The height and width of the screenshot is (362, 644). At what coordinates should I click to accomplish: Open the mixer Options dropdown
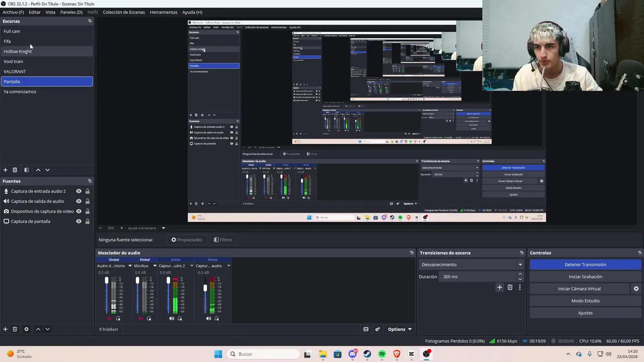(x=400, y=329)
